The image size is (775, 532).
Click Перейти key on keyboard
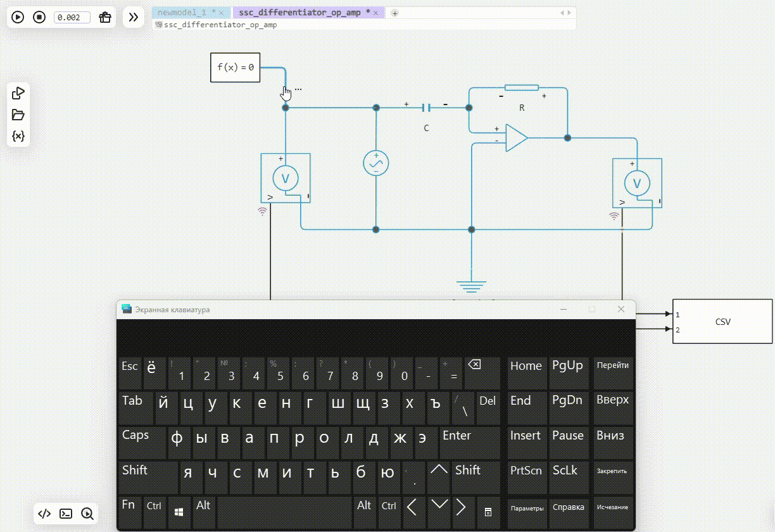point(613,373)
